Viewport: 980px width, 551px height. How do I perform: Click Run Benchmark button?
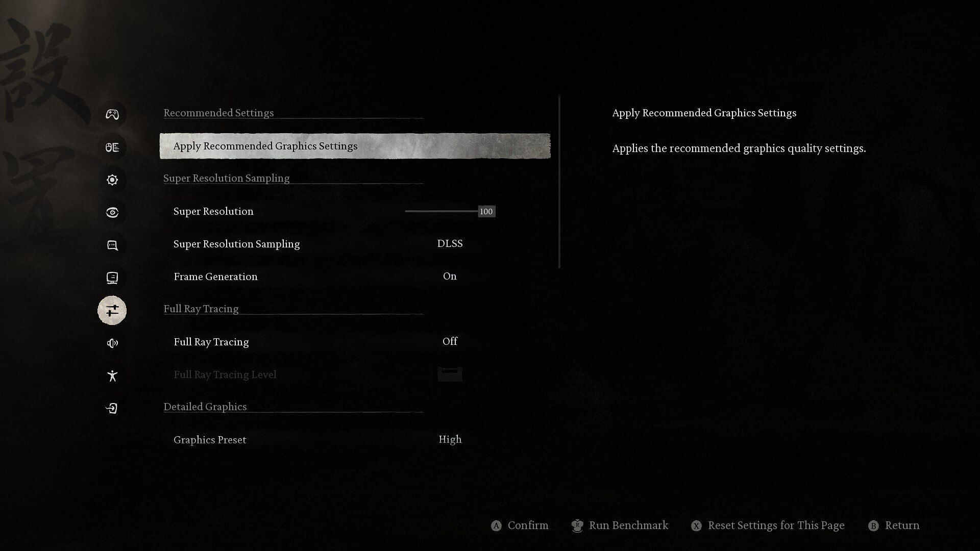coord(619,525)
